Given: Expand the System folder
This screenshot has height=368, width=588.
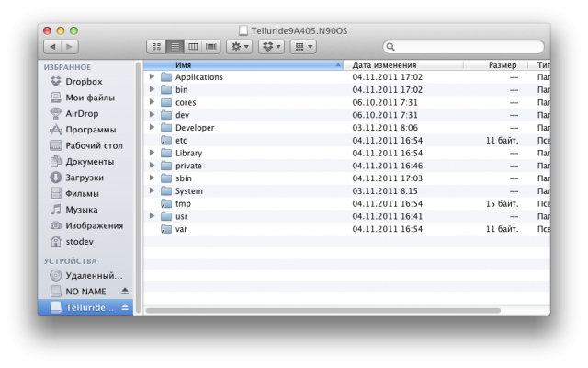Looking at the screenshot, I should 152,190.
